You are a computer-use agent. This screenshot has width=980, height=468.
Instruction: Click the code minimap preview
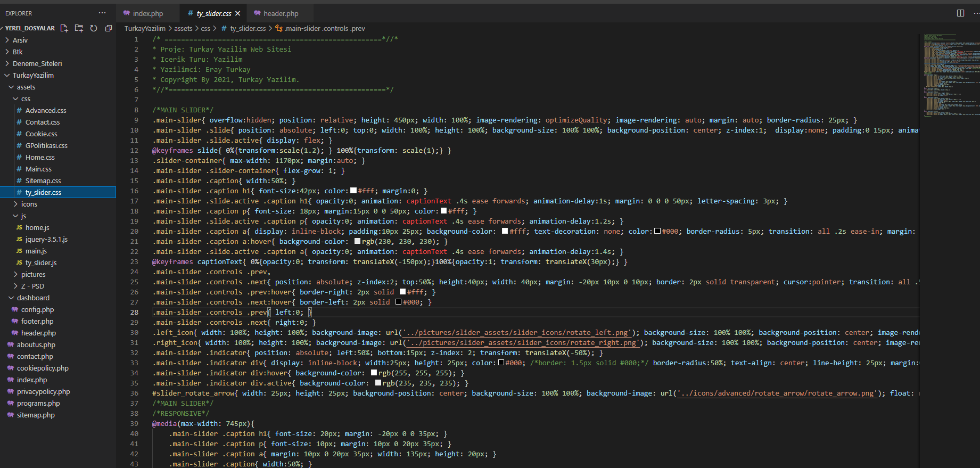(950, 75)
